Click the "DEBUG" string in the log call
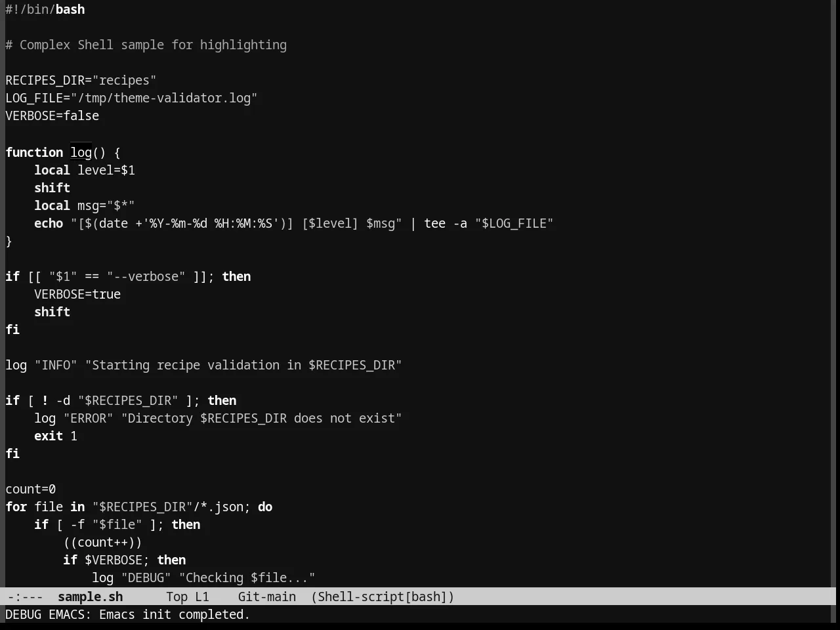Screen dimensions: 840x630 (x=146, y=577)
